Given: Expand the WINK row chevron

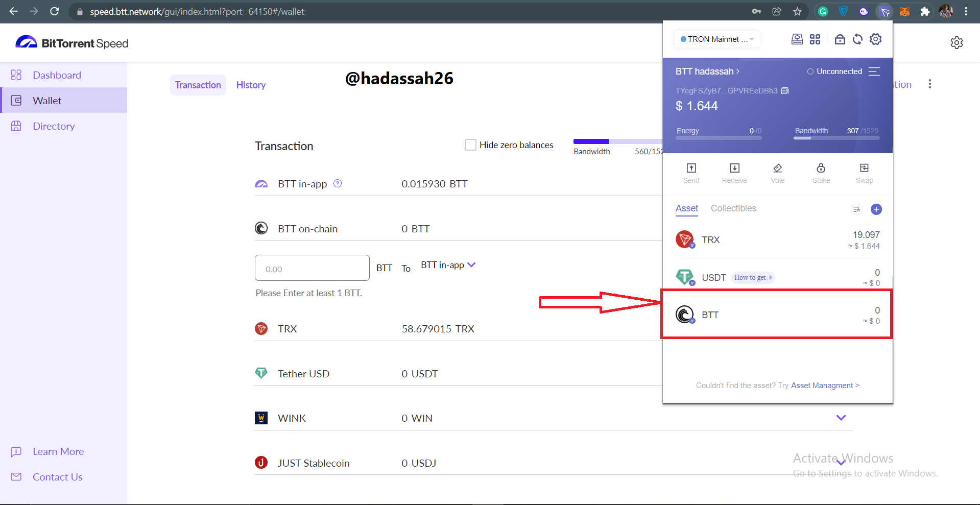Looking at the screenshot, I should (x=841, y=418).
